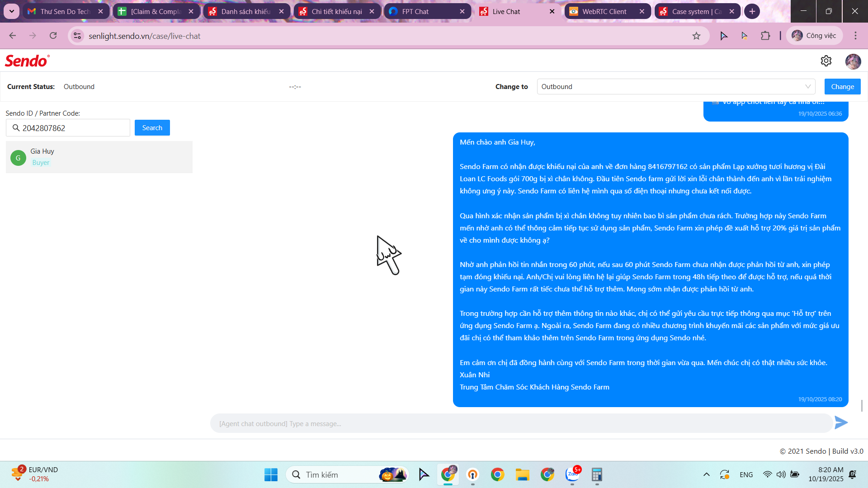
Task: Bookmark page with star icon
Action: click(696, 36)
